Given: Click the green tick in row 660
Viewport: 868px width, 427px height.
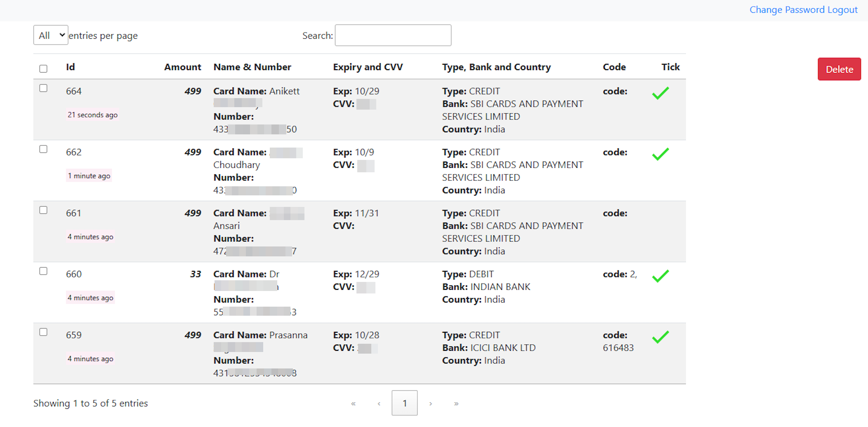Looking at the screenshot, I should click(660, 276).
